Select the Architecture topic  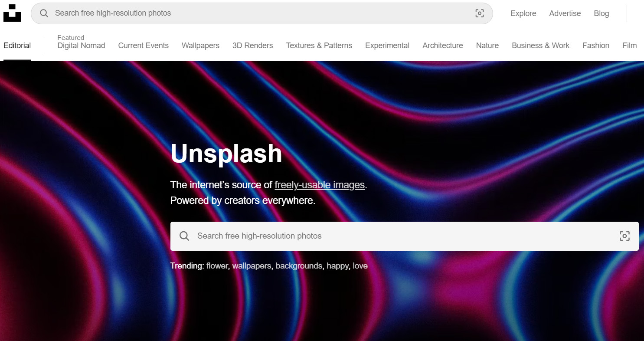click(442, 46)
